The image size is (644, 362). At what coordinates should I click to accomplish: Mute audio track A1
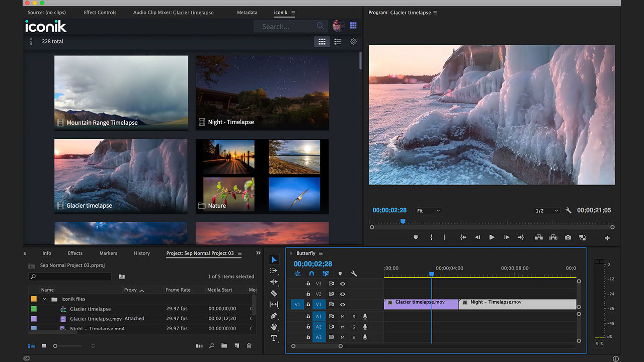342,316
